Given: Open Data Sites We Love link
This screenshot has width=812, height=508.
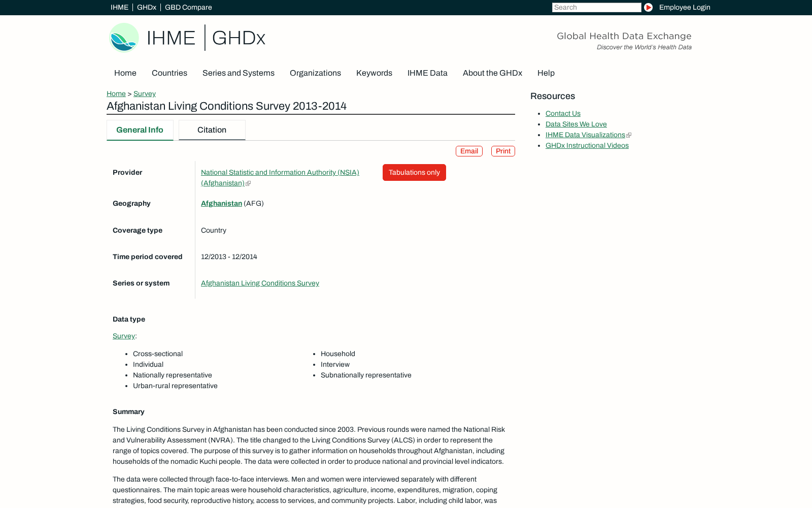Looking at the screenshot, I should click(x=576, y=124).
